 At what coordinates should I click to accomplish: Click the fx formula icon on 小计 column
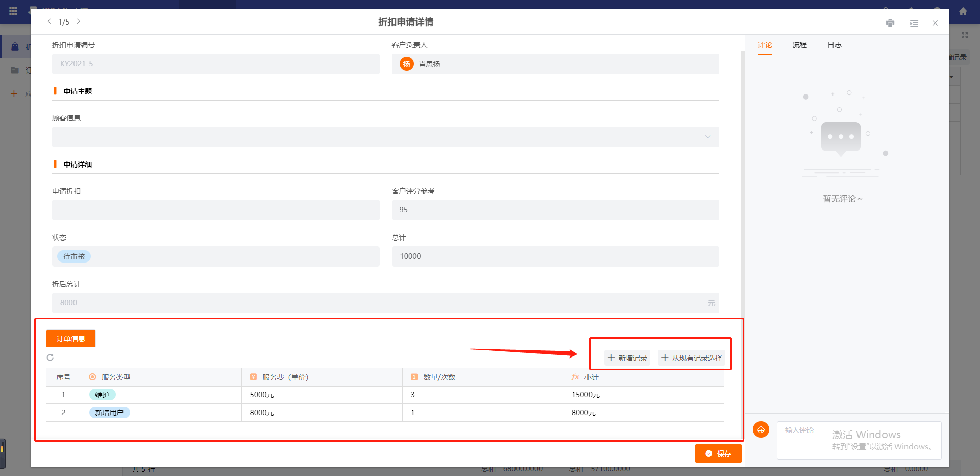coord(575,377)
